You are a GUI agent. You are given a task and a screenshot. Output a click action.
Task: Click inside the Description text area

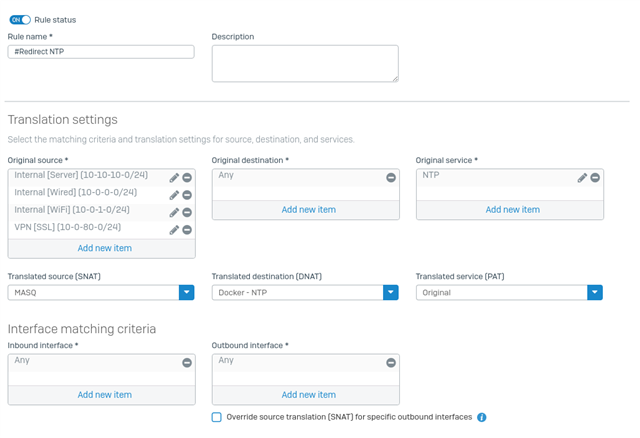(x=305, y=64)
